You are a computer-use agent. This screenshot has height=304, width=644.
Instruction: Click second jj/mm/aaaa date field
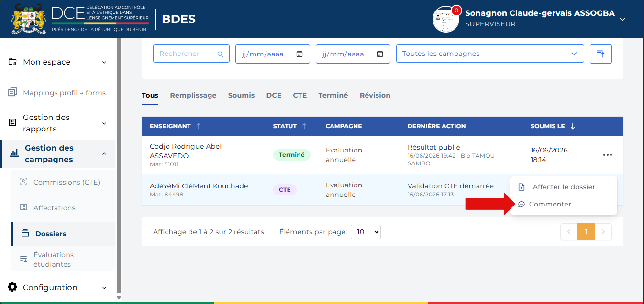click(353, 54)
